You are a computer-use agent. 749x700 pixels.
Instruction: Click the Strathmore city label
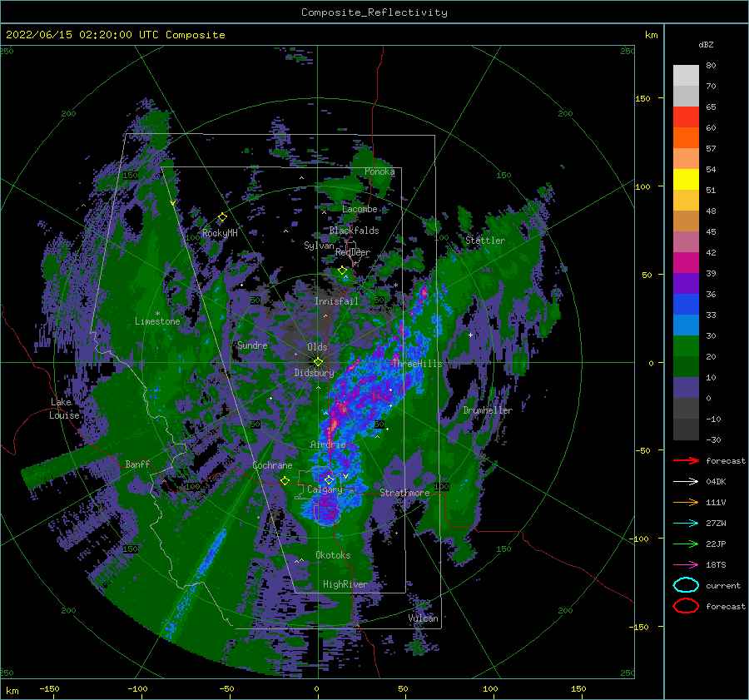pos(404,492)
